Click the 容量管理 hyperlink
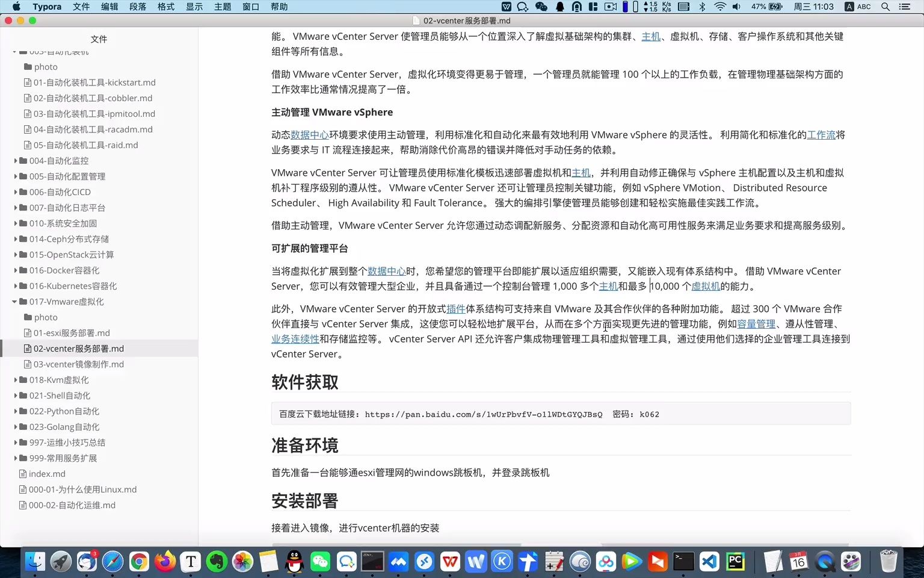Viewport: 924px width, 578px height. pyautogui.click(x=756, y=324)
